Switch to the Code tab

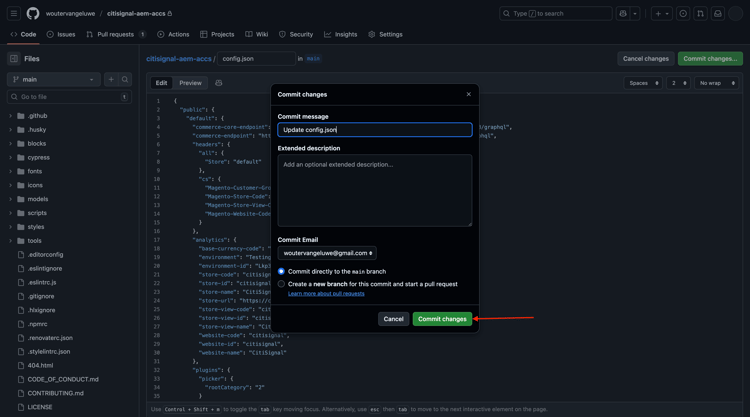(x=23, y=34)
